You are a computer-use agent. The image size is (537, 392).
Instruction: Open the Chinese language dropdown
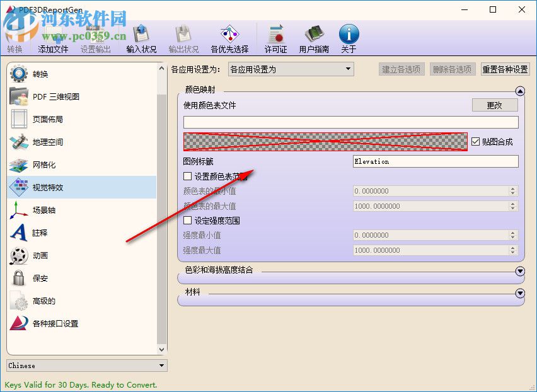coord(162,365)
